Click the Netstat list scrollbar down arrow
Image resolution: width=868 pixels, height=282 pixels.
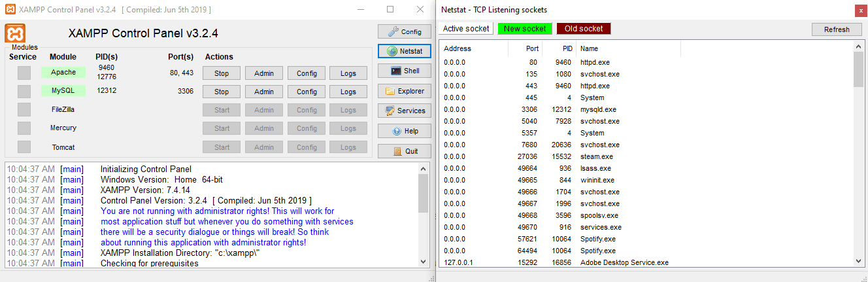click(x=858, y=261)
